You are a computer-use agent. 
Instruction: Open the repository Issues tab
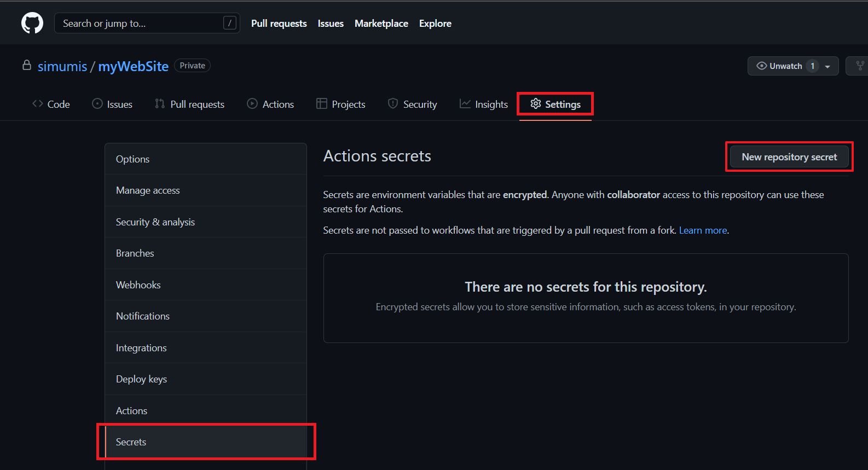tap(112, 104)
